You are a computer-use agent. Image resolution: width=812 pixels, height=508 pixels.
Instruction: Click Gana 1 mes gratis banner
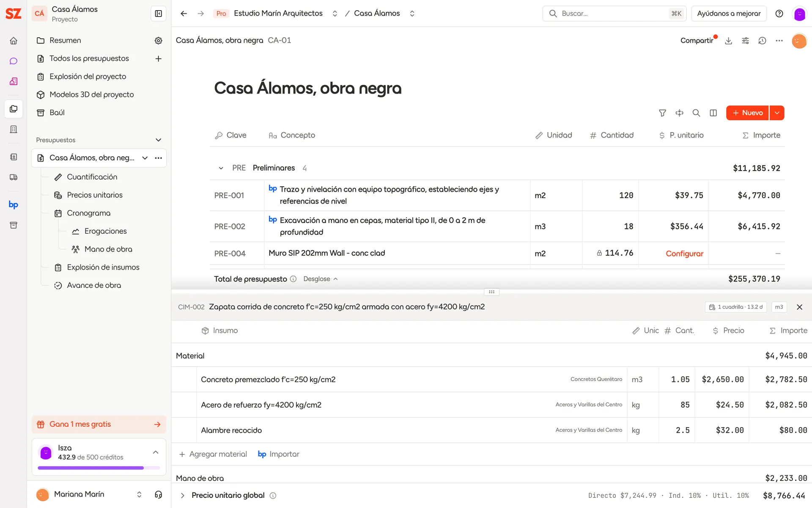99,425
